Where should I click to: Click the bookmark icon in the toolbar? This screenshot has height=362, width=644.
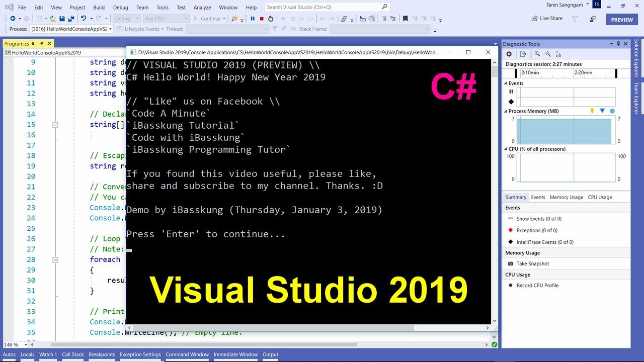pyautogui.click(x=405, y=19)
